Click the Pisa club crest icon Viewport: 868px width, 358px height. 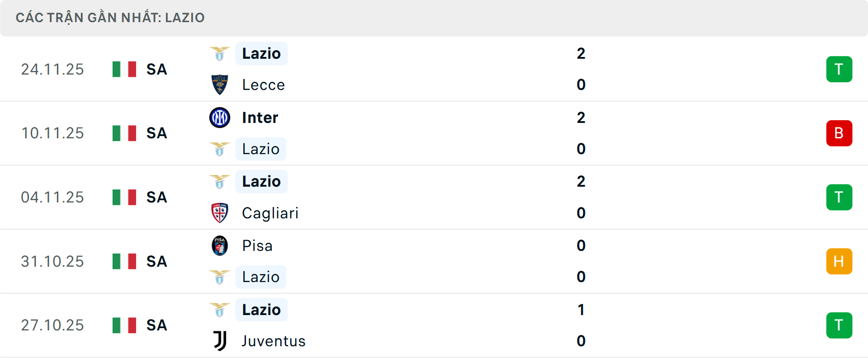220,246
